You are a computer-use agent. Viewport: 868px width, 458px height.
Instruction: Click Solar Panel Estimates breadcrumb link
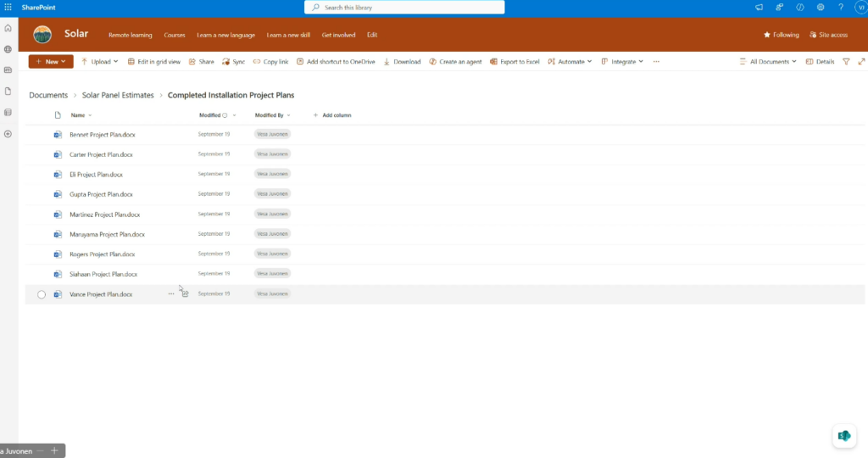(x=118, y=95)
